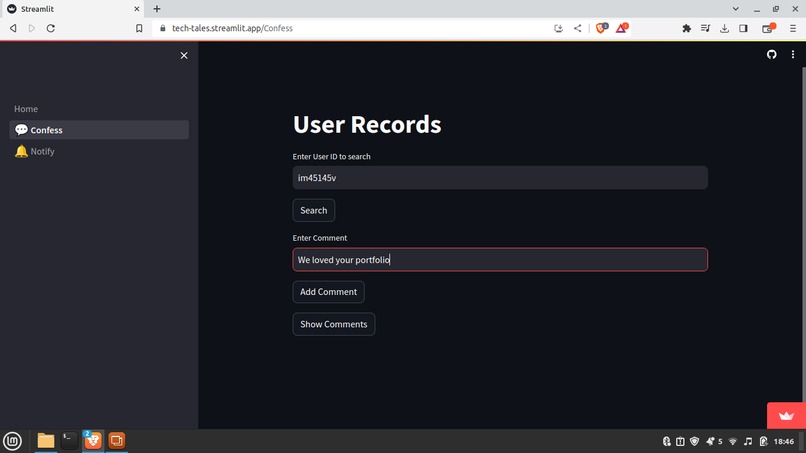This screenshot has width=806, height=453.
Task: Open Brave Rewards triangle icon
Action: pyautogui.click(x=621, y=28)
